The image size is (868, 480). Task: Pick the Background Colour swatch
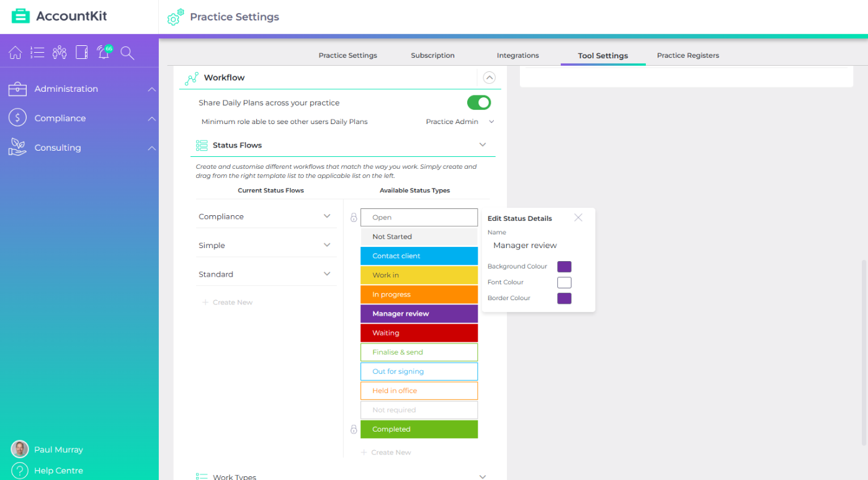[564, 267]
